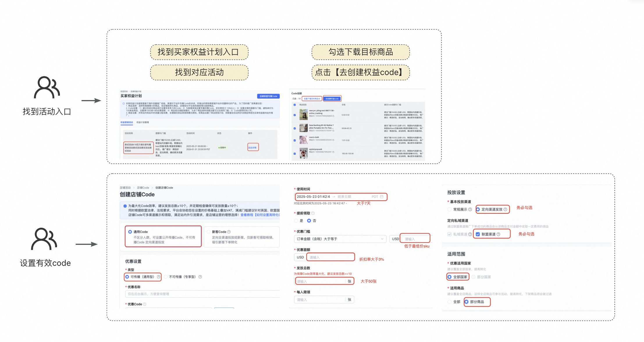Select the 新客Code radio option

(x=209, y=232)
